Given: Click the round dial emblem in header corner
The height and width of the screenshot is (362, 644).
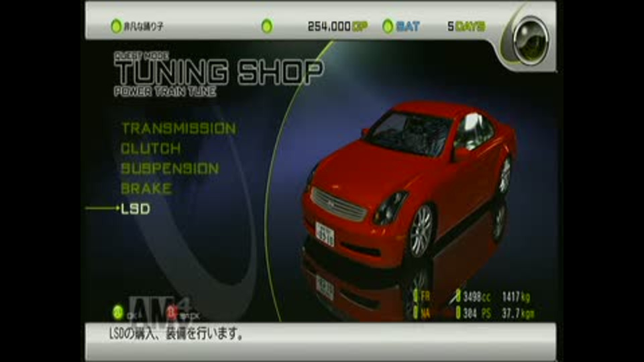Looking at the screenshot, I should tap(531, 40).
